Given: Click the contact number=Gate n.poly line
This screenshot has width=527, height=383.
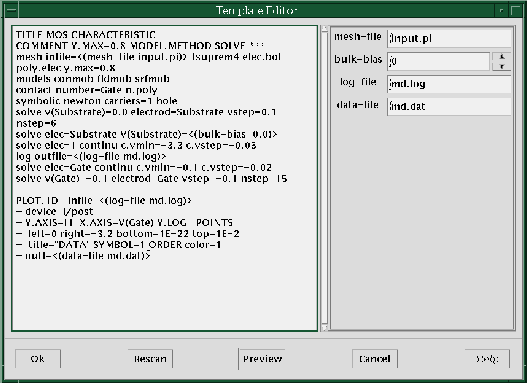Looking at the screenshot, I should [86, 90].
